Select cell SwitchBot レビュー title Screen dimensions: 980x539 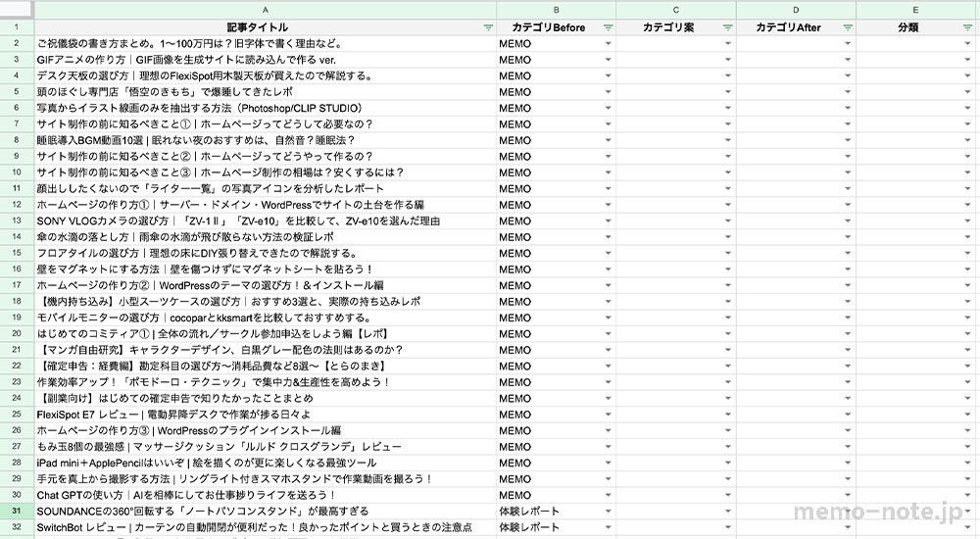(266, 527)
